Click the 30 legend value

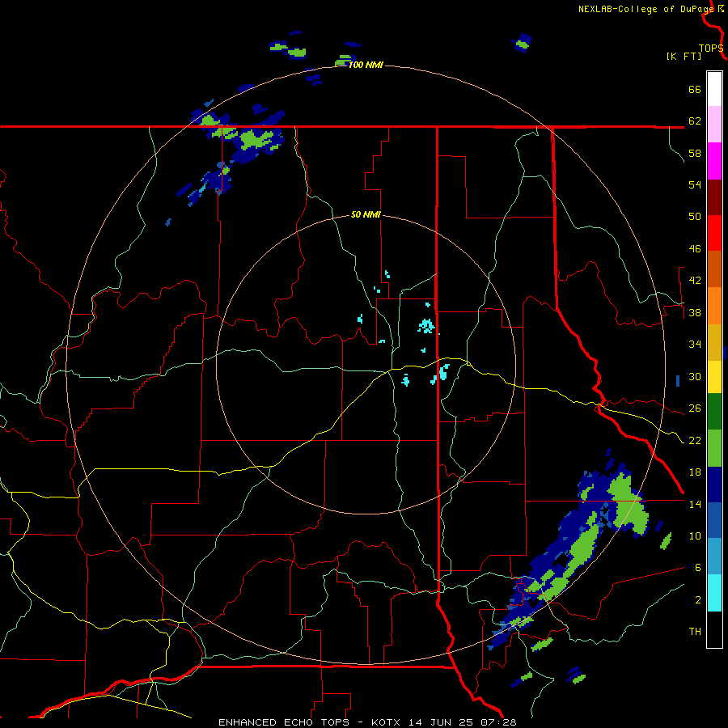(695, 376)
